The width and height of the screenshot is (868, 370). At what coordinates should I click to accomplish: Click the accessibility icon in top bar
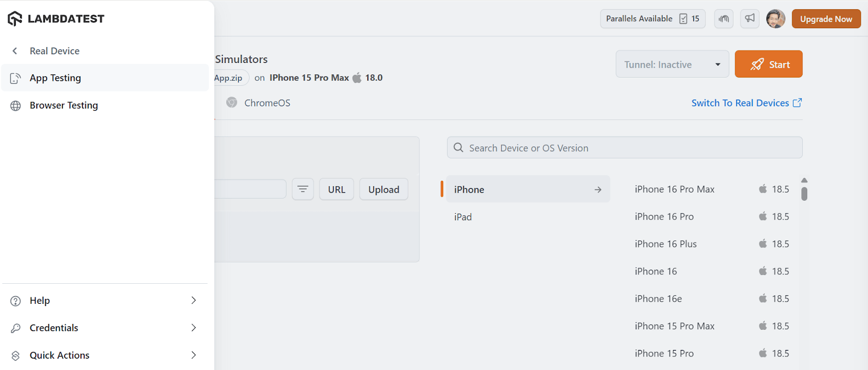[x=724, y=19]
